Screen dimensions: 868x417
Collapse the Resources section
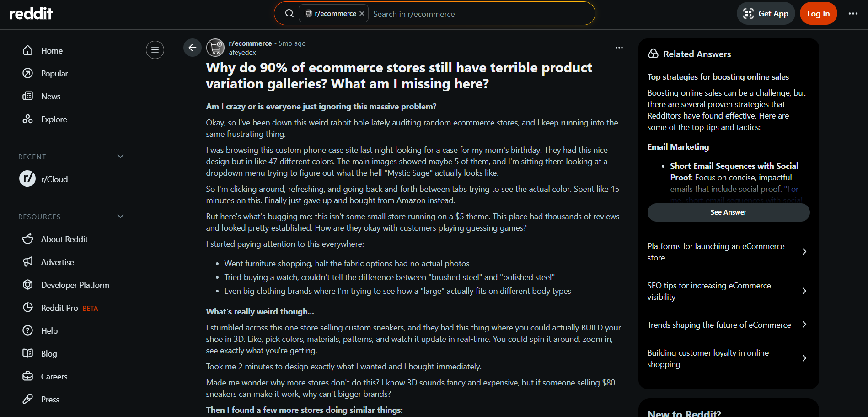[121, 217]
